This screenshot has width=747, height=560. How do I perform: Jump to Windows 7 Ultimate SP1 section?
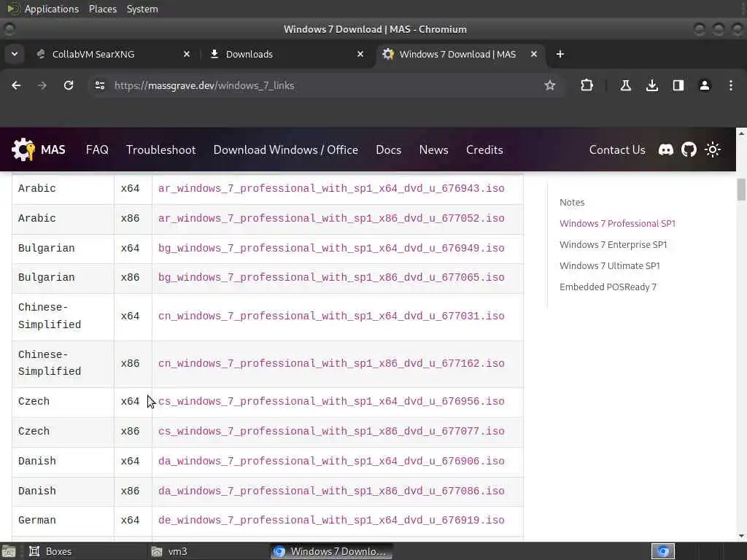click(610, 265)
